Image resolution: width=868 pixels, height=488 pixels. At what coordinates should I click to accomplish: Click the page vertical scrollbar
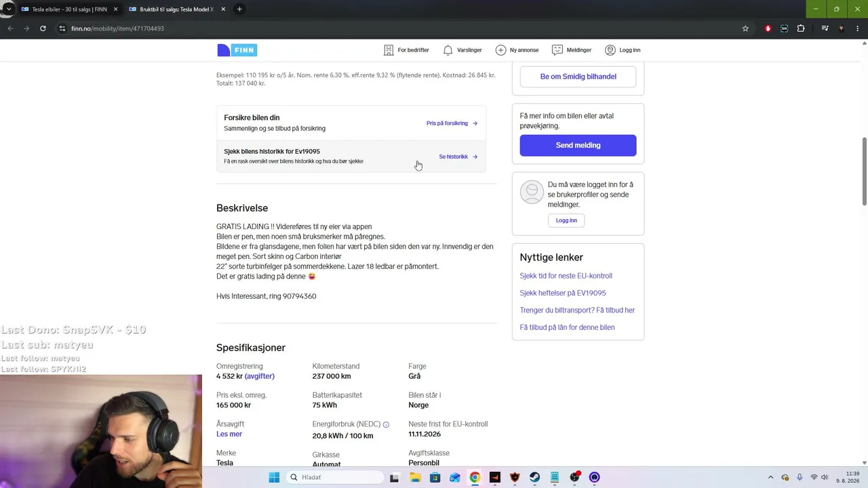(864, 171)
